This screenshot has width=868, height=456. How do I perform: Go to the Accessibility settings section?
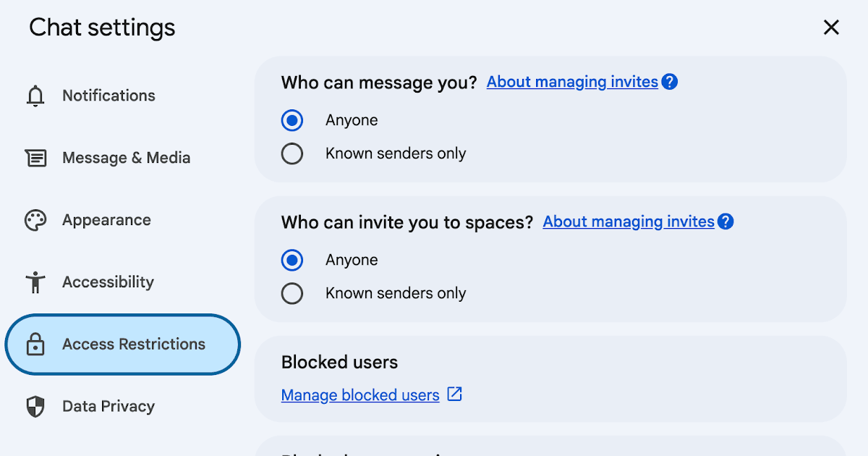[108, 282]
